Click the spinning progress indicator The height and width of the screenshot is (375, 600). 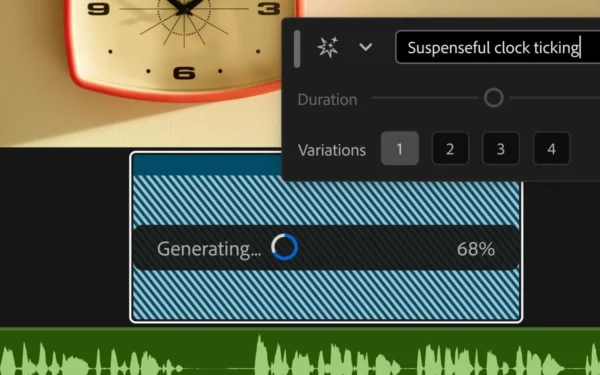coord(285,247)
